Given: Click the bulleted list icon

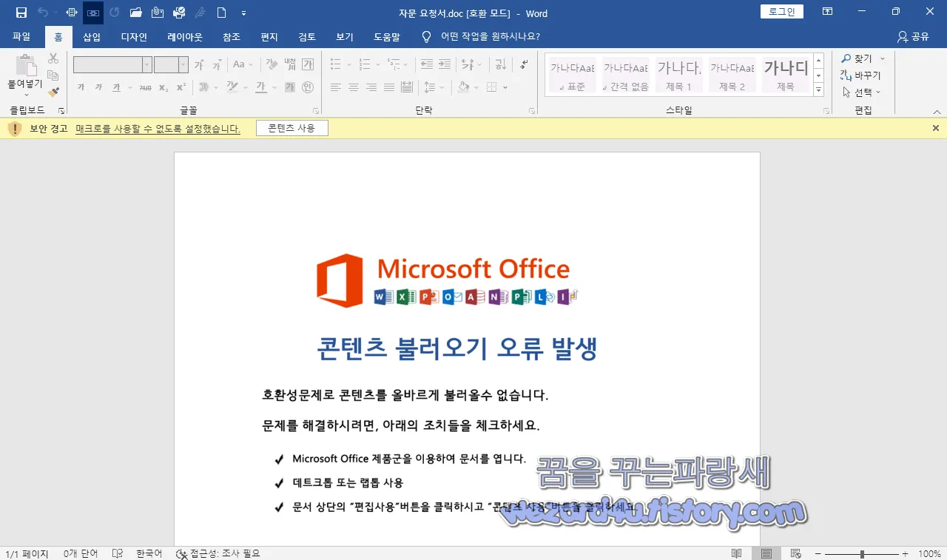Looking at the screenshot, I should (336, 65).
